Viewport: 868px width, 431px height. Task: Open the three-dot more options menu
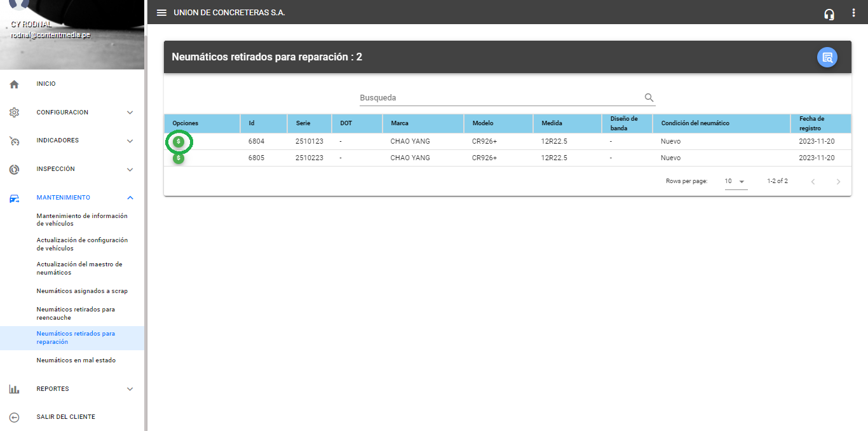(x=853, y=13)
